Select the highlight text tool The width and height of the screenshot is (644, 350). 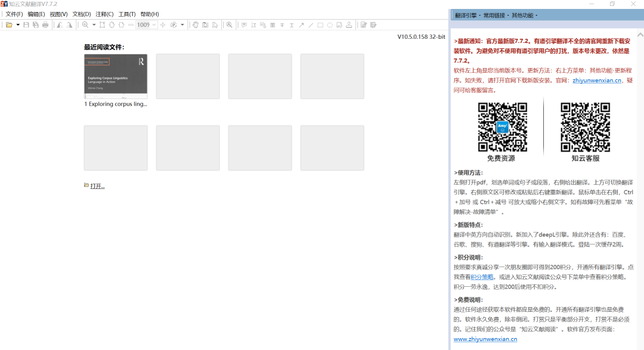point(273,25)
